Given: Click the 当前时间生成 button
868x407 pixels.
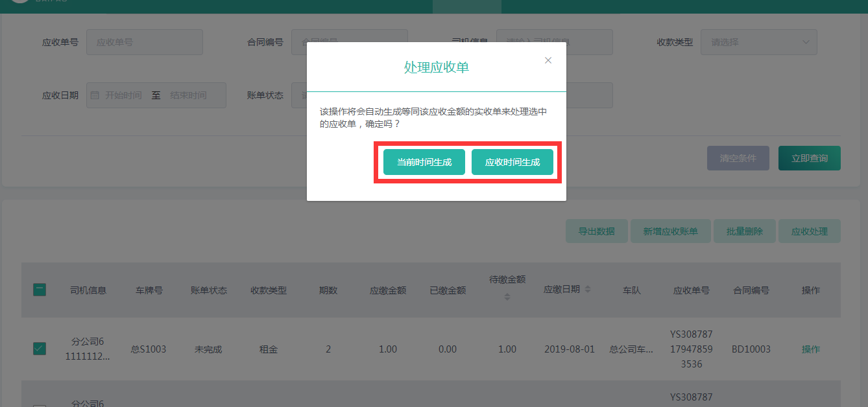Looking at the screenshot, I should tap(424, 162).
